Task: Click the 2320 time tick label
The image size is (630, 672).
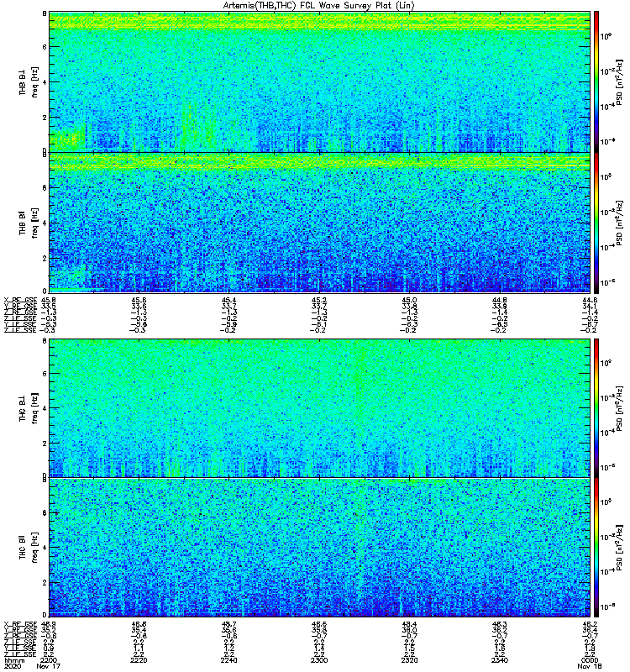Action: click(409, 660)
